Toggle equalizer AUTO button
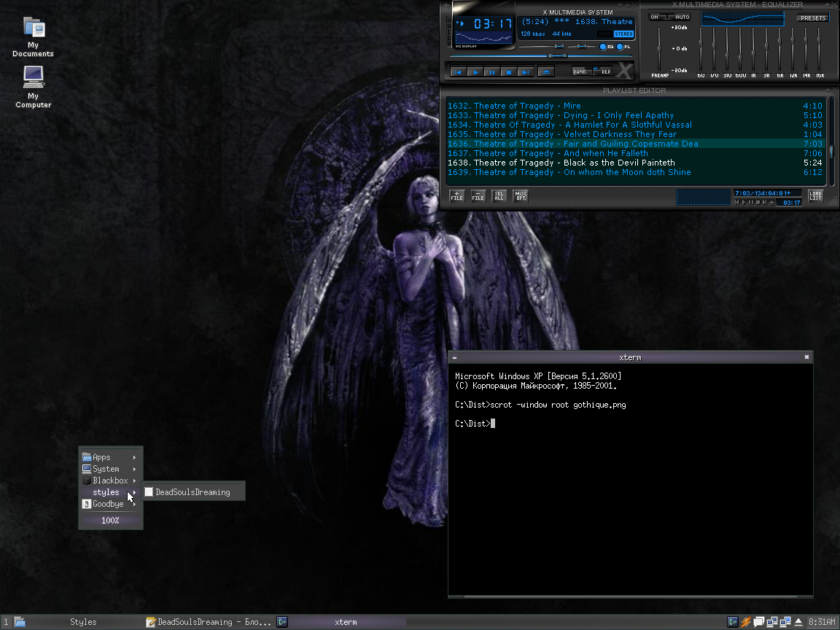Image resolution: width=840 pixels, height=630 pixels. point(680,17)
